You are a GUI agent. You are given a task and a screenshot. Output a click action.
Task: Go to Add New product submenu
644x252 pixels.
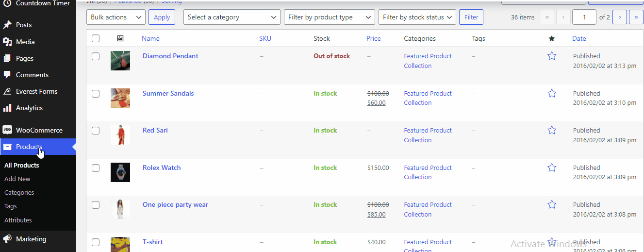[17, 179]
